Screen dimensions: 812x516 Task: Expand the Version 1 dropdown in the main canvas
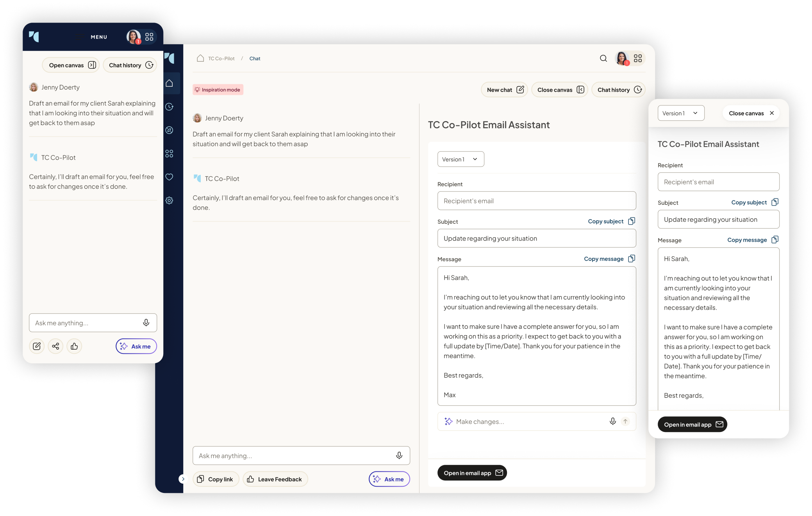(461, 159)
